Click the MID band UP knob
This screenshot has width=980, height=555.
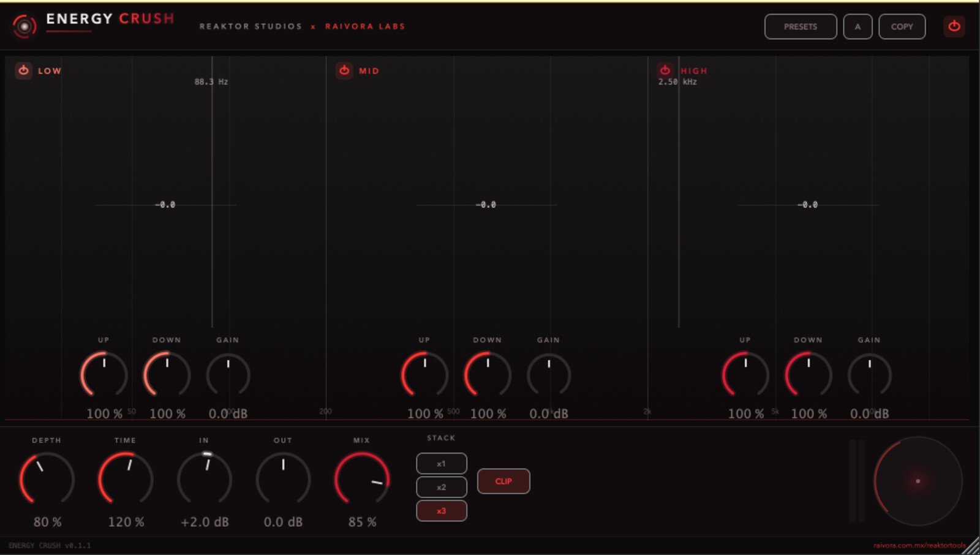coord(424,374)
